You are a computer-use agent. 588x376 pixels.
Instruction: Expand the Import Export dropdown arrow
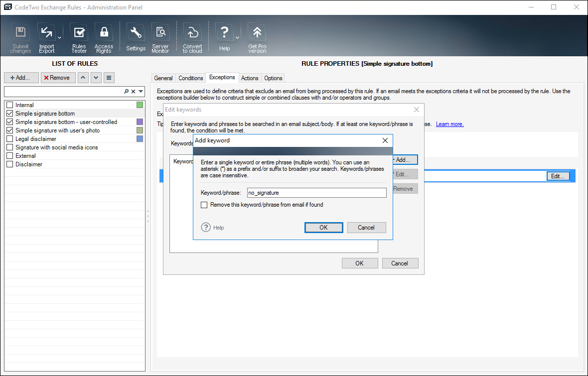pyautogui.click(x=60, y=37)
